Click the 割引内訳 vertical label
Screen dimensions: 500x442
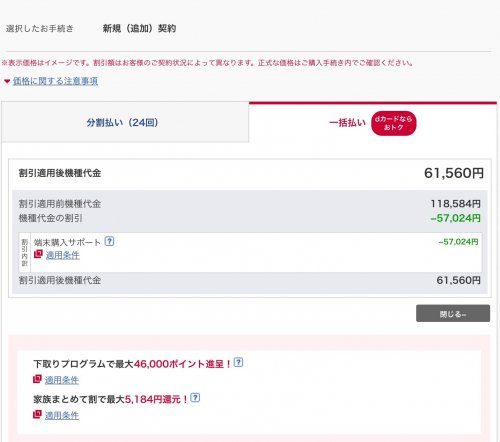pos(24,252)
